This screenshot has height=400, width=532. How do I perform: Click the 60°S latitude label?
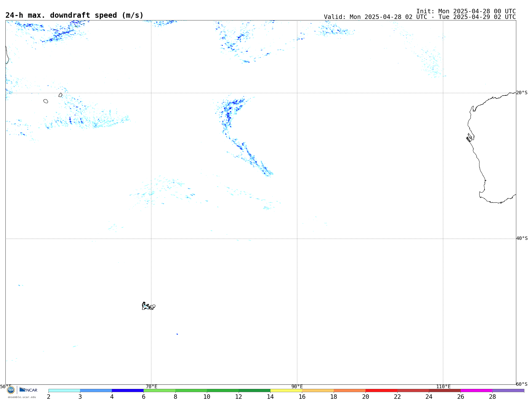522,384
